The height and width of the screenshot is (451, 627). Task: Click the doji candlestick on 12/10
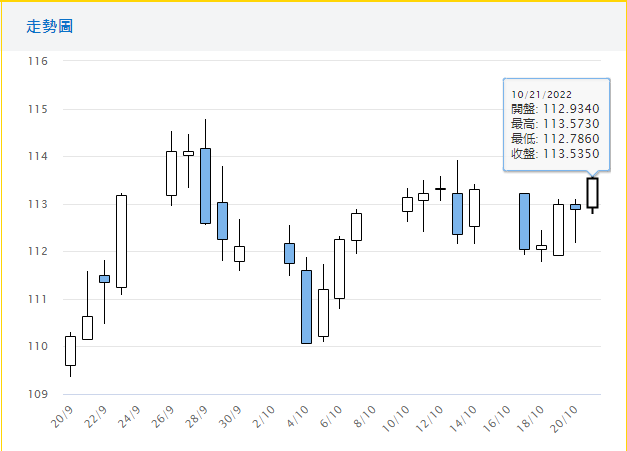440,188
